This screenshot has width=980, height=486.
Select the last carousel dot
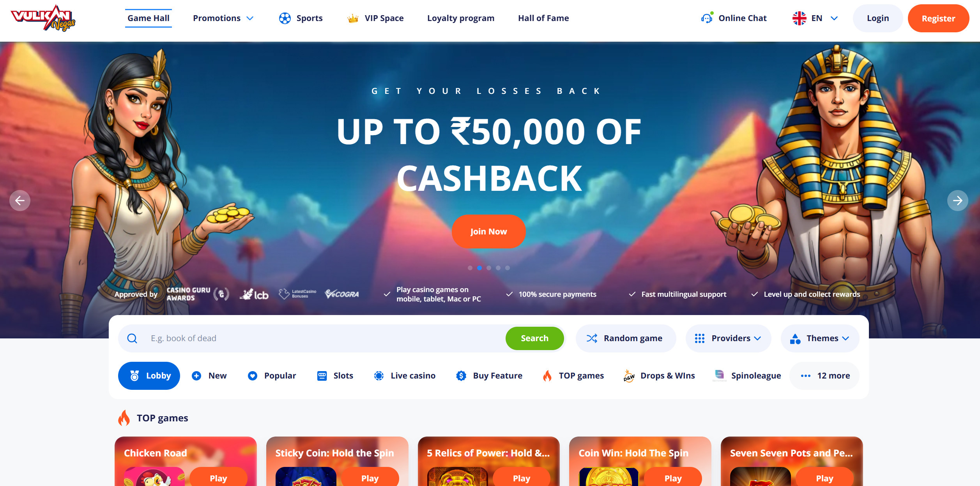point(508,268)
